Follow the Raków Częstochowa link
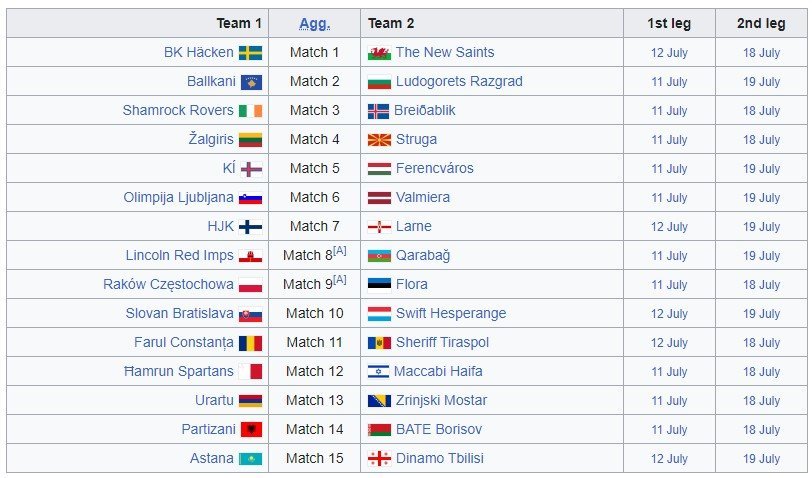Viewport: 812px width, 478px height. [168, 284]
